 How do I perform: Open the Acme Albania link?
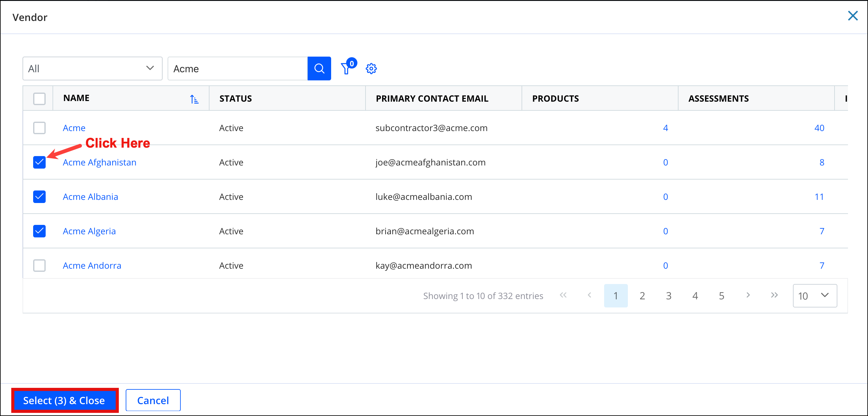pos(90,196)
